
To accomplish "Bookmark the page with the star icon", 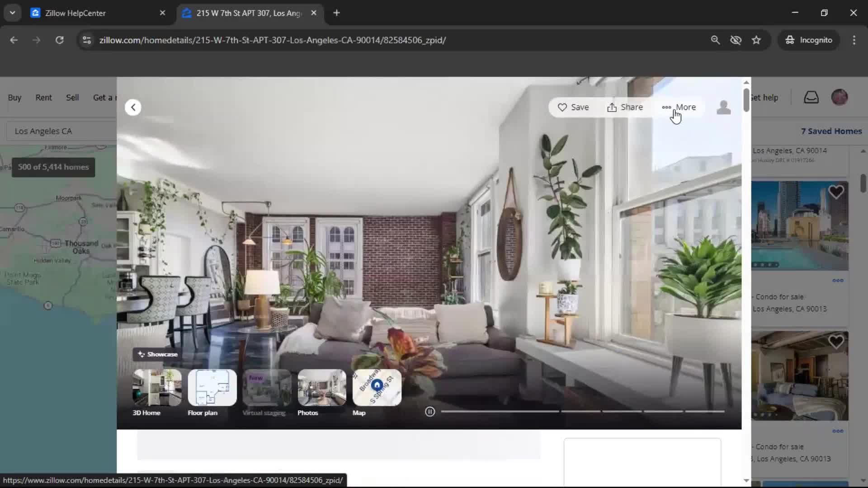I will pyautogui.click(x=756, y=40).
